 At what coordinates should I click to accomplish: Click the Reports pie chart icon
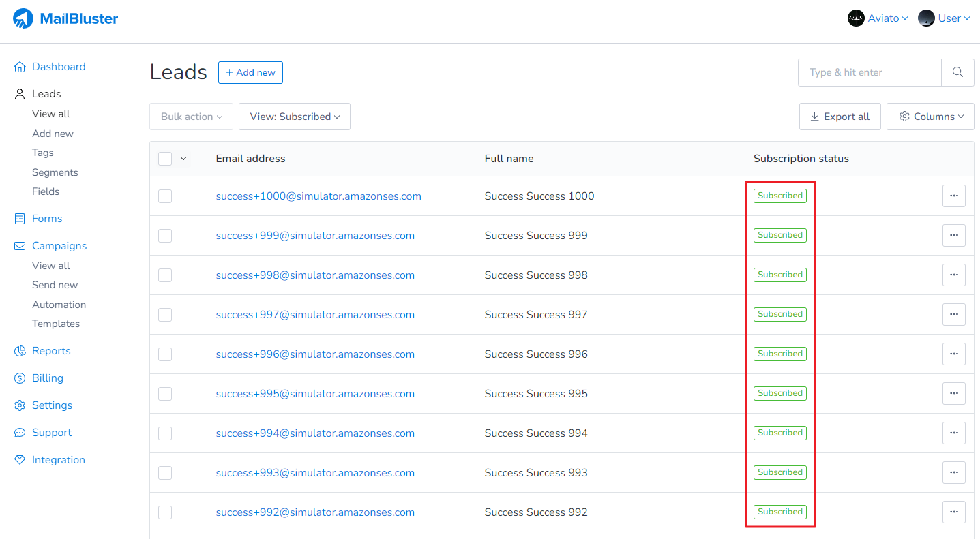(20, 351)
